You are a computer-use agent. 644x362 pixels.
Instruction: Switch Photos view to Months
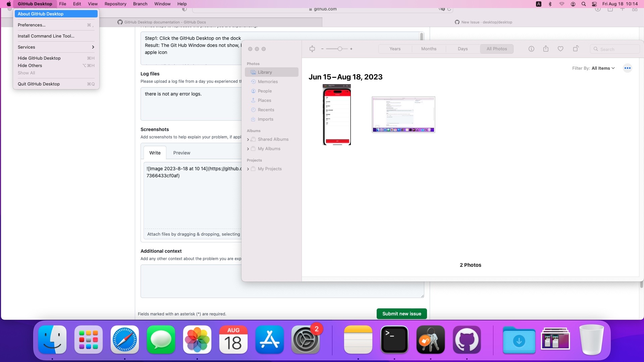[x=429, y=49]
